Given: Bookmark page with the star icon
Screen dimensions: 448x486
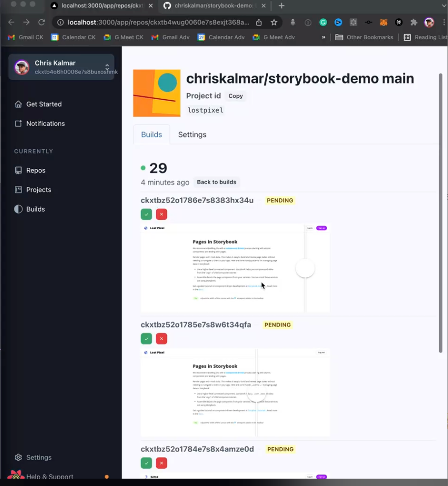Looking at the screenshot, I should tap(274, 22).
